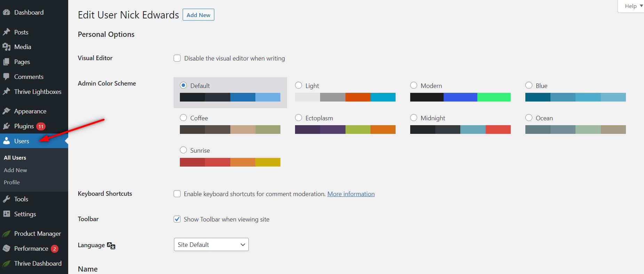The height and width of the screenshot is (274, 644).
Task: Choose the Midnight color scheme radio
Action: [414, 118]
